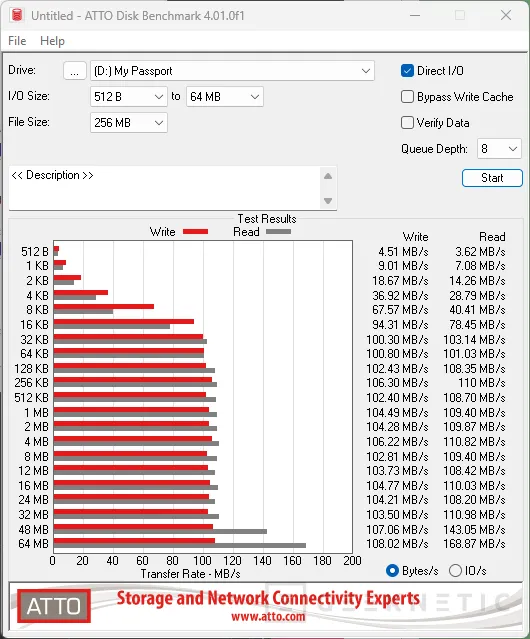Viewport: 530px width, 639px height.
Task: Click the gray read bar for 64 MB
Action: point(180,546)
